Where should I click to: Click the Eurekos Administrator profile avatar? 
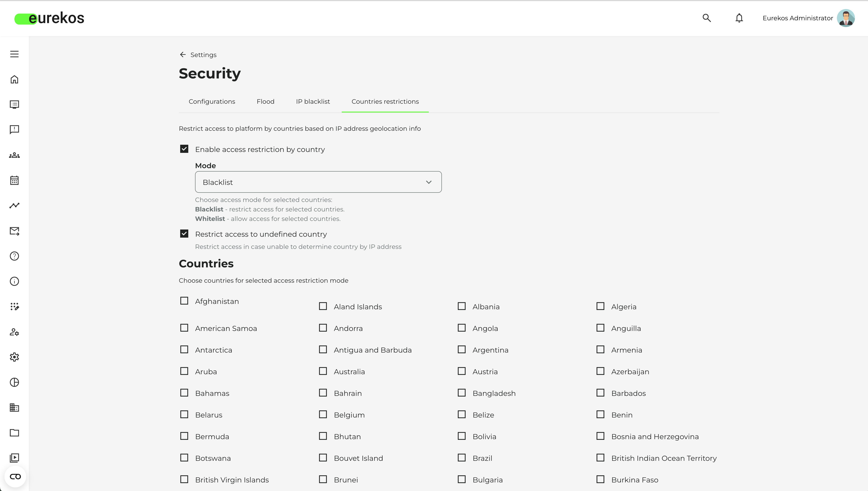[846, 18]
